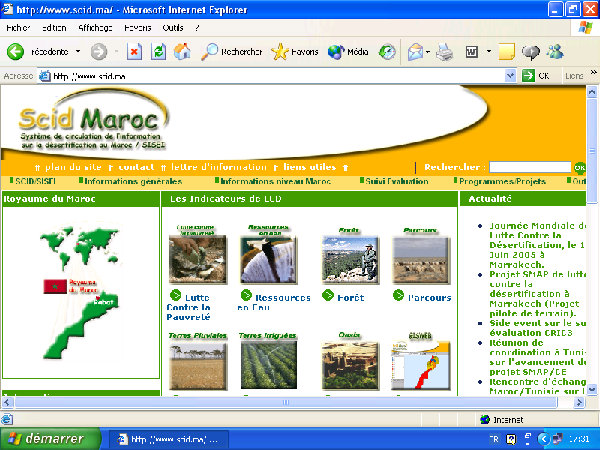This screenshot has width=600, height=450.
Task: Click the Oasis photo thumbnail
Action: pos(350,365)
